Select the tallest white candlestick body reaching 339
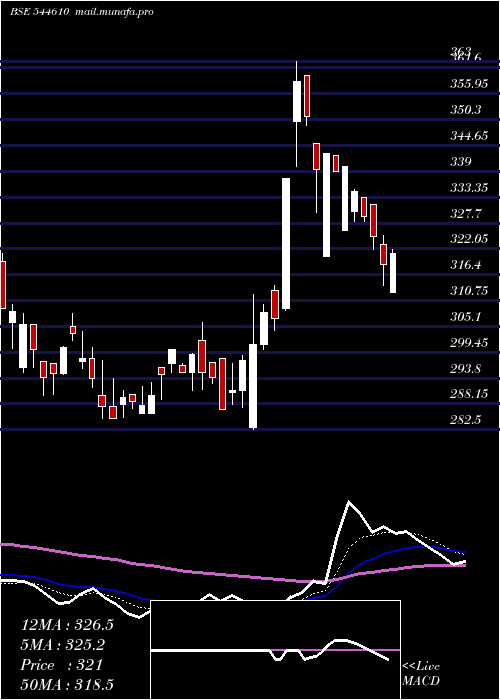This screenshot has width=500, height=700. pyautogui.click(x=286, y=243)
